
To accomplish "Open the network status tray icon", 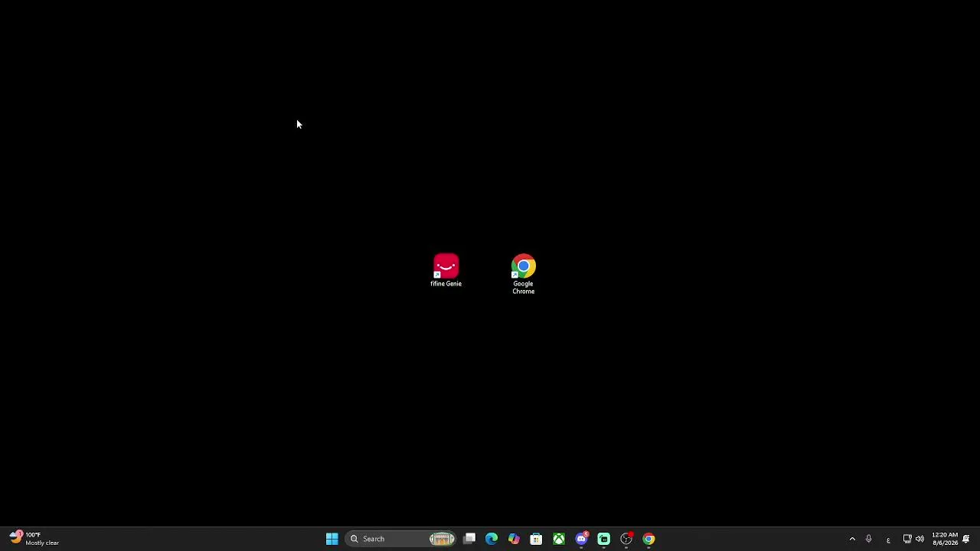I will click(x=907, y=539).
